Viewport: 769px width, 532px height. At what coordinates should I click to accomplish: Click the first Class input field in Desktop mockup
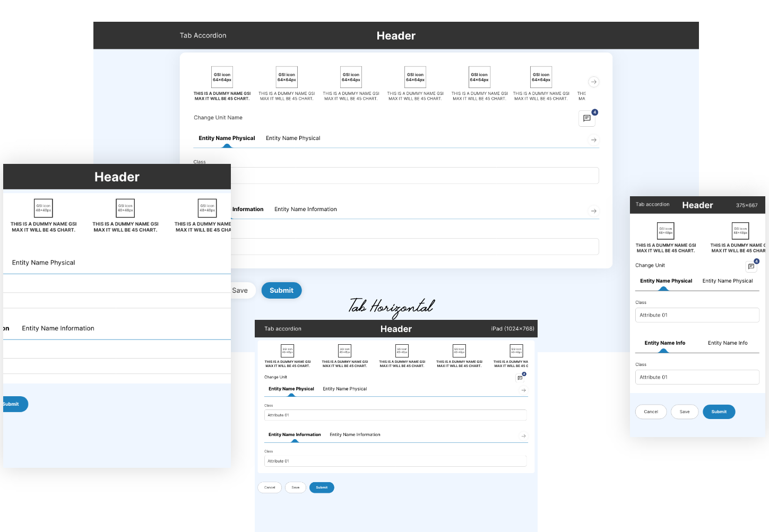pos(414,176)
